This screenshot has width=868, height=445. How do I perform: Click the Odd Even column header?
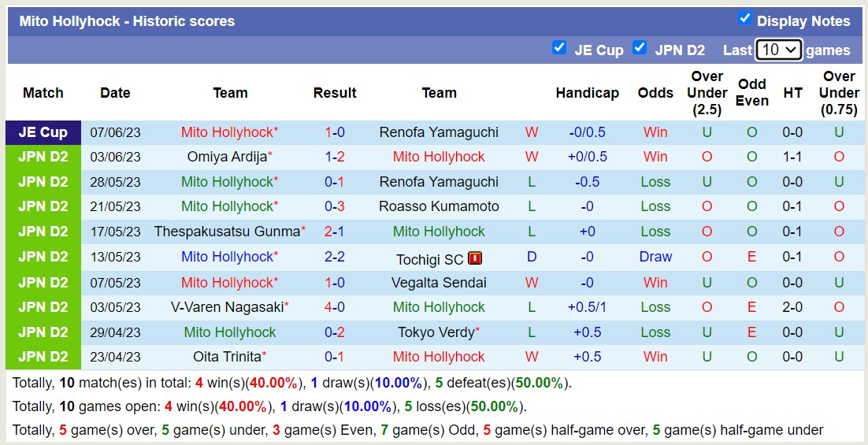(x=752, y=92)
